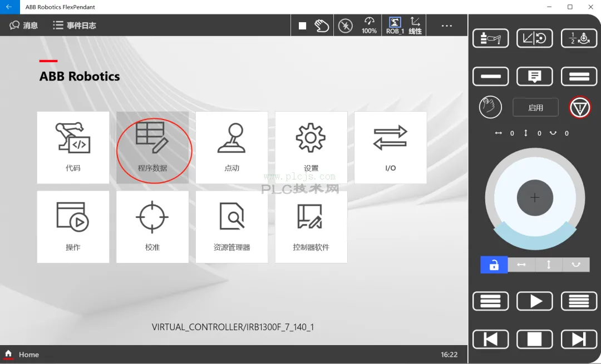601x364 pixels.
Task: Toggle rotation joystick direction lock
Action: click(576, 265)
